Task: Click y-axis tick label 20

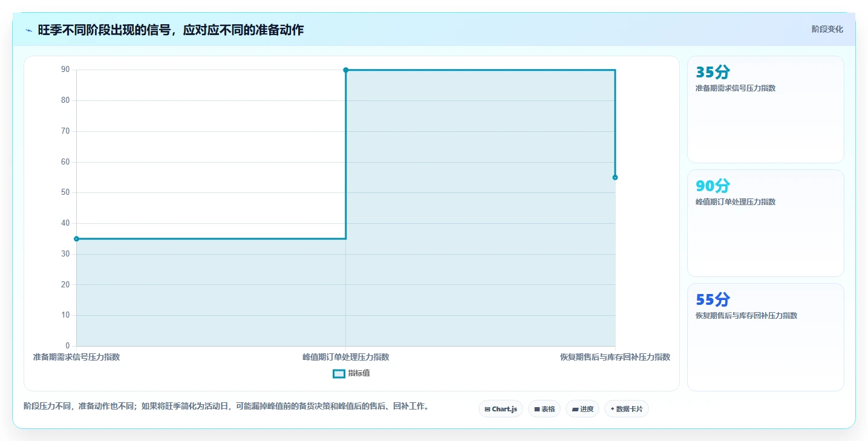Action: pyautogui.click(x=65, y=285)
